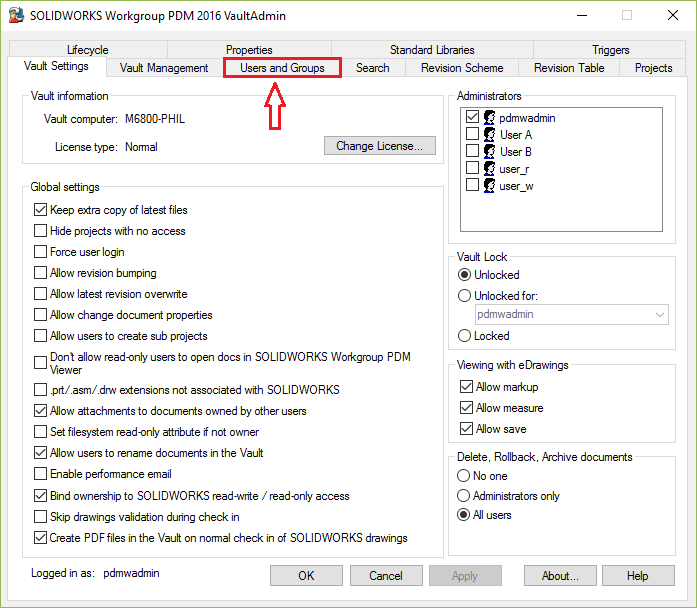
Task: Select the Unlocked vault lock option
Action: [x=464, y=275]
